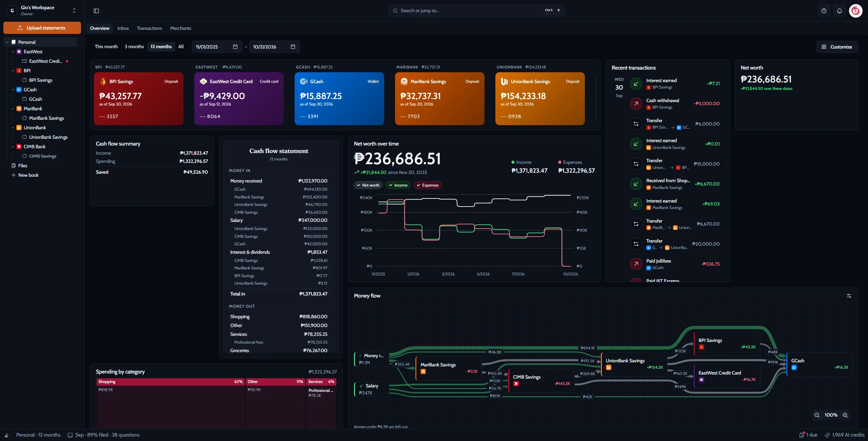The height and width of the screenshot is (441, 868).
Task: Select 3 months range
Action: pos(134,47)
